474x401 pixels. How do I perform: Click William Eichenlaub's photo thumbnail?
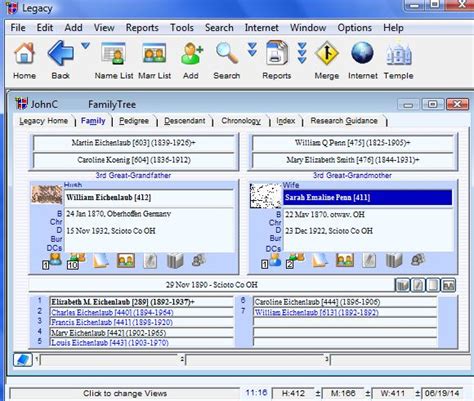(47, 194)
